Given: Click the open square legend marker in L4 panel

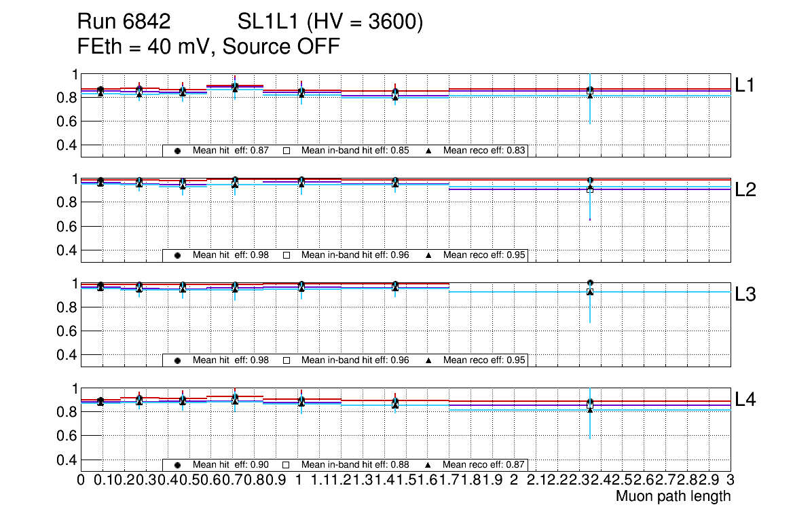Looking at the screenshot, I should [x=287, y=465].
